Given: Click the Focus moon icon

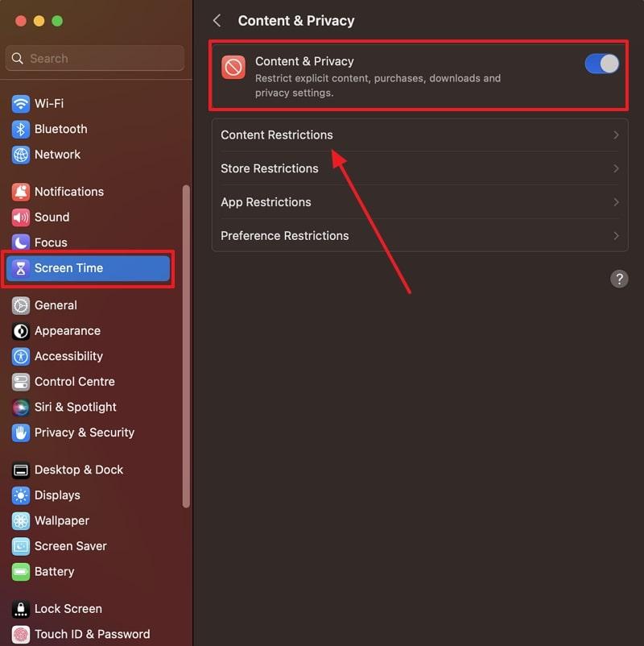Looking at the screenshot, I should 21,242.
